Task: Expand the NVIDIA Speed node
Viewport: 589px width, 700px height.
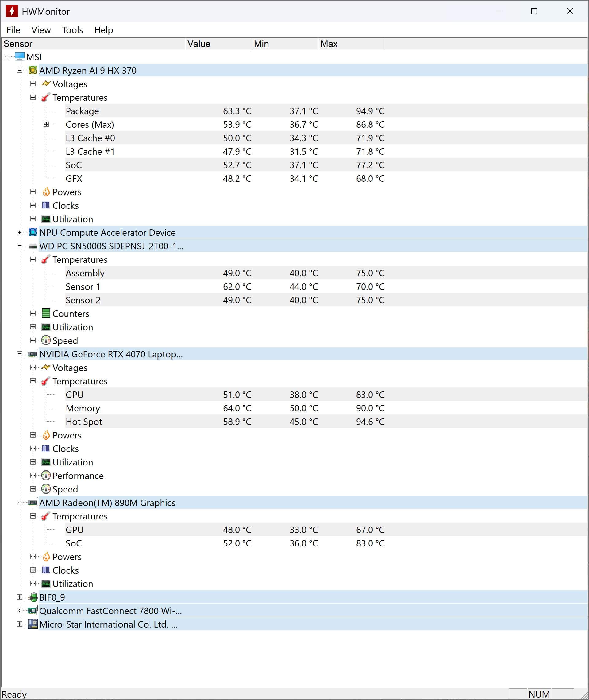Action: 33,489
